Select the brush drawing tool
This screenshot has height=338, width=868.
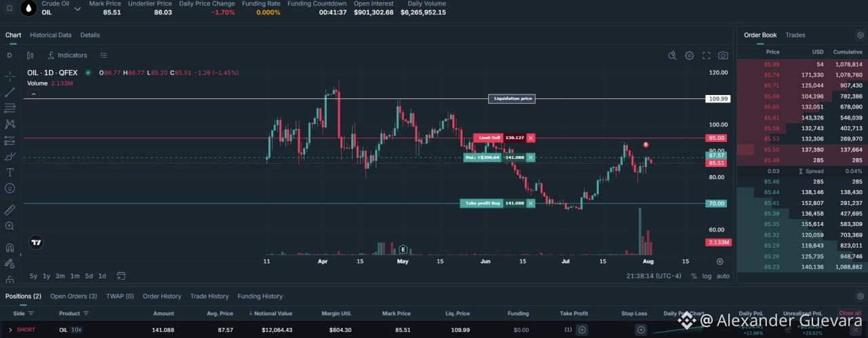pyautogui.click(x=9, y=157)
